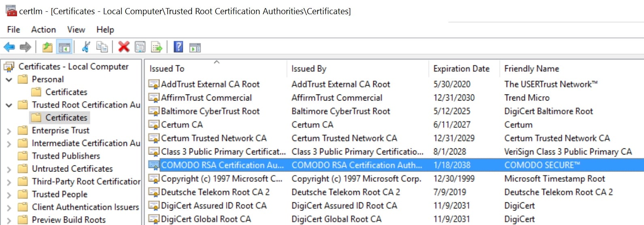644x225 pixels.
Task: Expand the Enterprise Trust node
Action: tap(9, 131)
